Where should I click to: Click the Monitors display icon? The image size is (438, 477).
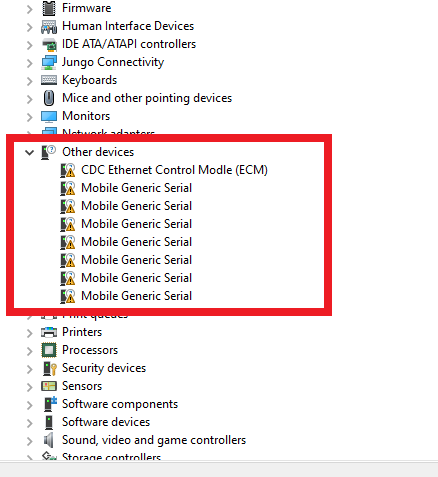pos(49,117)
